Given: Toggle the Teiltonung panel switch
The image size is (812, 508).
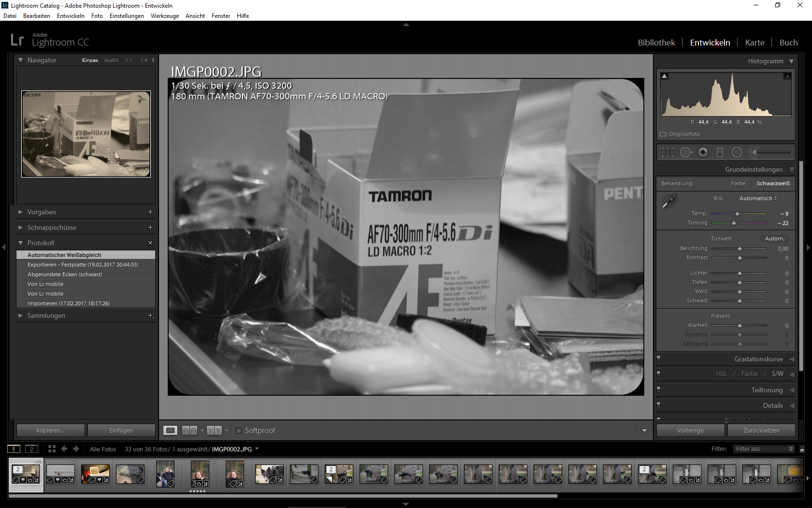Looking at the screenshot, I should click(x=659, y=390).
